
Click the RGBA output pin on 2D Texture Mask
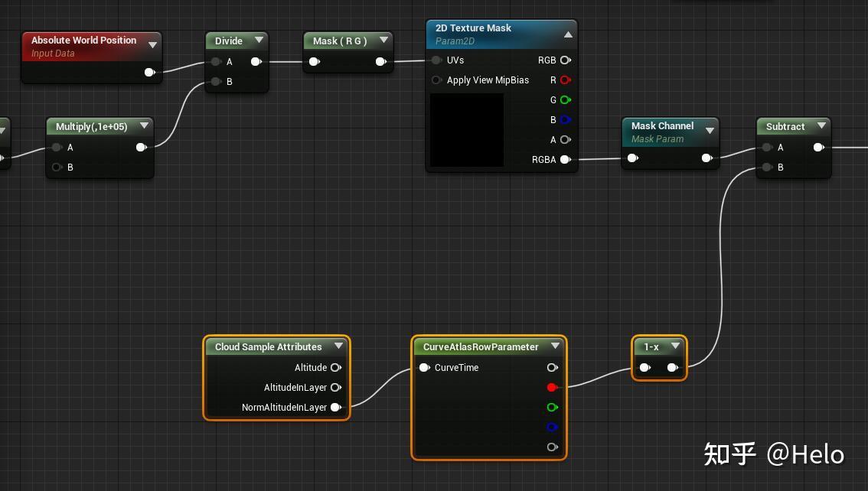click(x=565, y=160)
